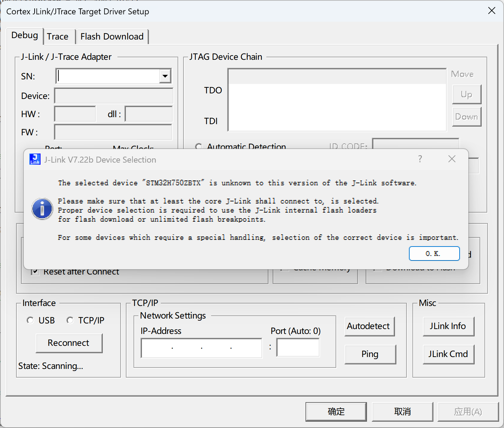Click O.K. in the Device Selection dialog
The width and height of the screenshot is (504, 428).
click(434, 254)
